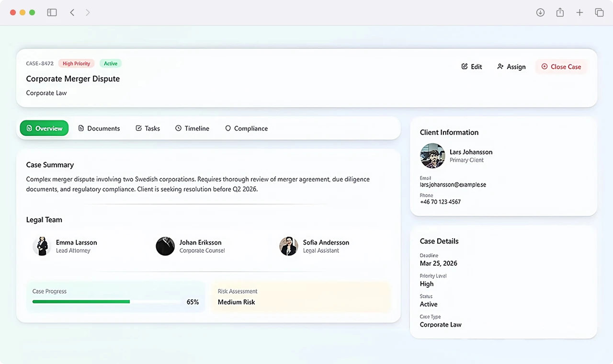Open the Compliance tab
Image resolution: width=613 pixels, height=364 pixels.
246,128
